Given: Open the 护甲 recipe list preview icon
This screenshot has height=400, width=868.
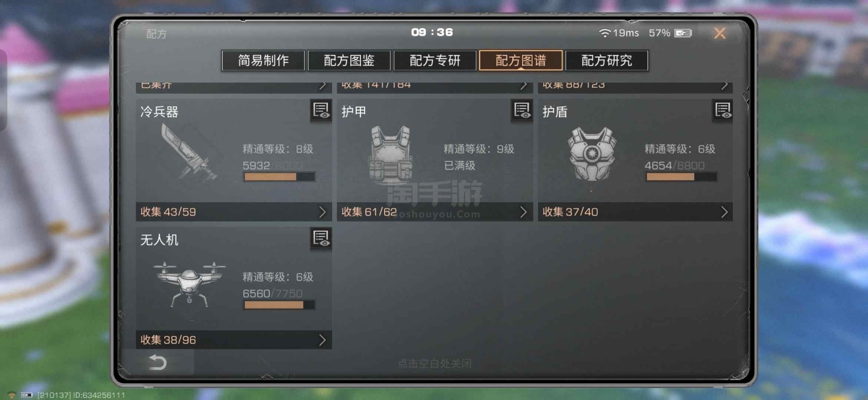Looking at the screenshot, I should [522, 110].
